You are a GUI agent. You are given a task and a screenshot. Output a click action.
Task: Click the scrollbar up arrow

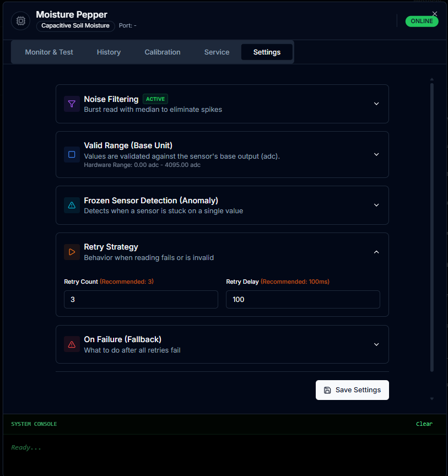[x=432, y=79]
